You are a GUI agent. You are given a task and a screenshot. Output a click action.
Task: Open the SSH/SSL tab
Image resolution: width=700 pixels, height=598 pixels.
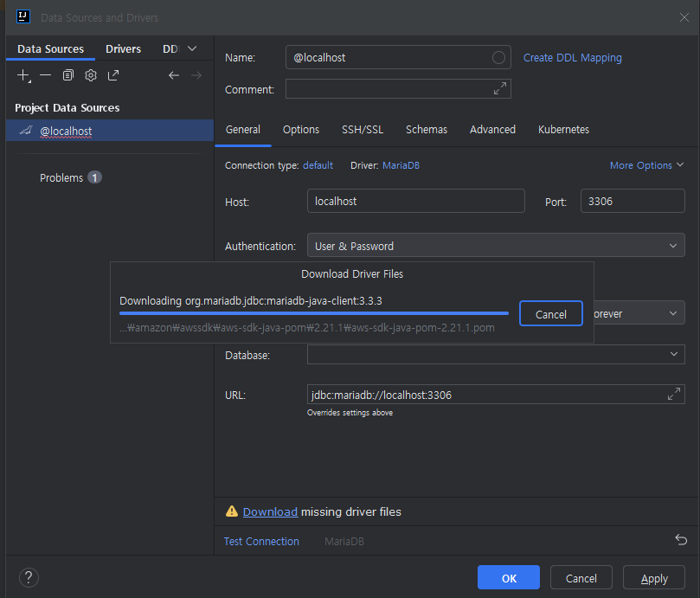(363, 130)
